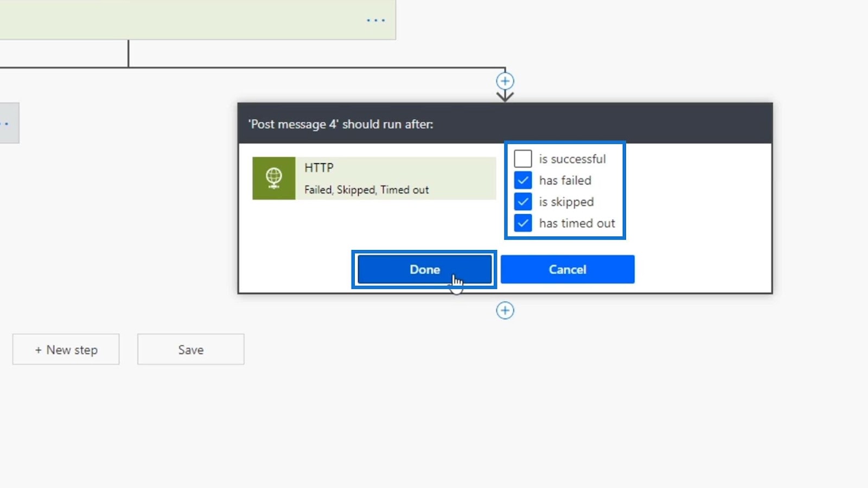Open the ellipsis menu on the green action card
Screen dimensions: 868x488
pyautogui.click(x=375, y=21)
